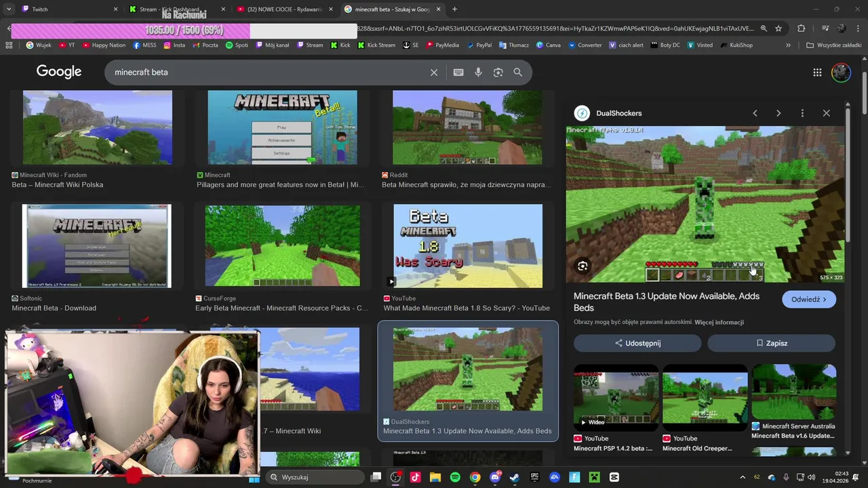Open the Minecraft PSP 1.4.2 beta video thumbnail
868x488 pixels.
616,398
